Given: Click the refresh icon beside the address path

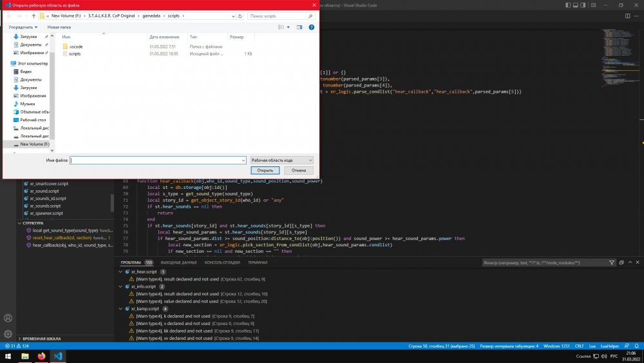Looking at the screenshot, I should tap(240, 15).
